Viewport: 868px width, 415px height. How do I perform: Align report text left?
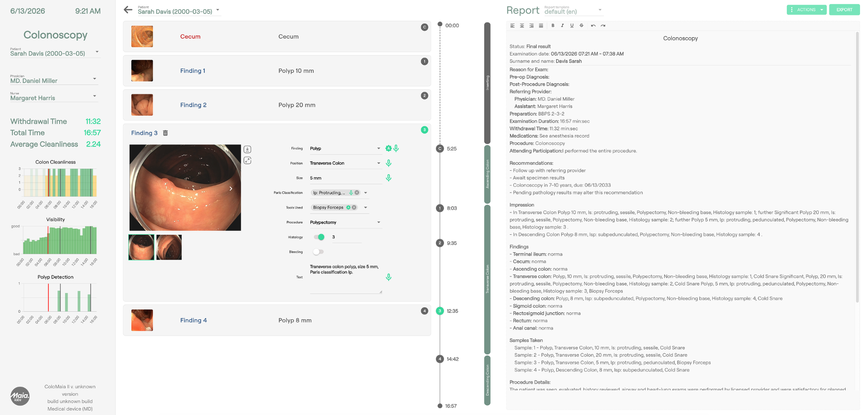[512, 25]
